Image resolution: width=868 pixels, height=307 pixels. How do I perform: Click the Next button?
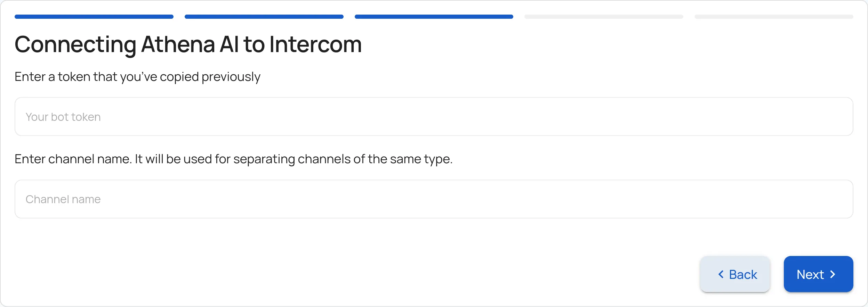(x=818, y=274)
